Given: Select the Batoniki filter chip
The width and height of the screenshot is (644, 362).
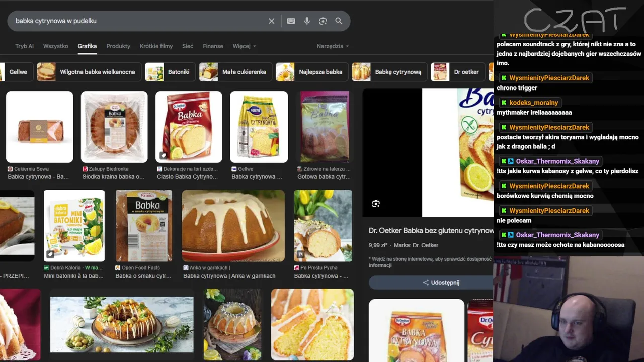Looking at the screenshot, I should click(170, 72).
